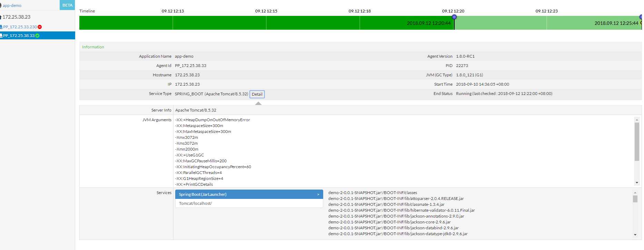Image resolution: width=644 pixels, height=250 pixels.
Task: Click the classmate-1.3.4.jar entry
Action: point(386,204)
